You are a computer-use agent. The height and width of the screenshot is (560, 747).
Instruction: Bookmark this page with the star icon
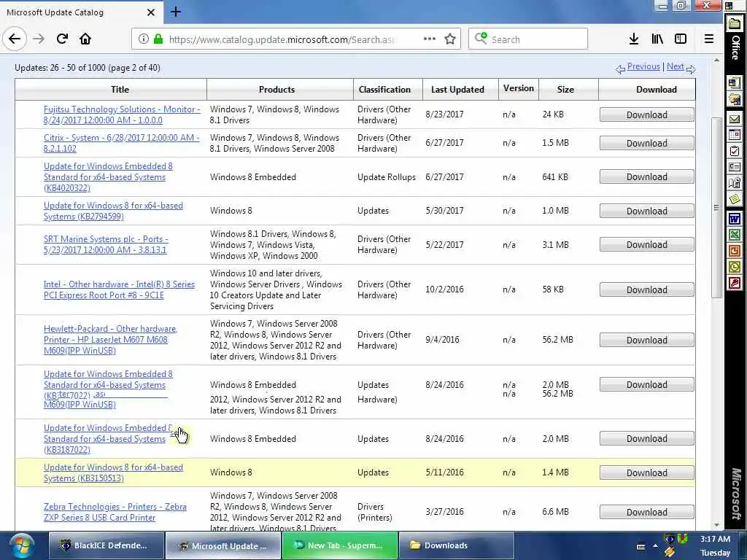449,39
